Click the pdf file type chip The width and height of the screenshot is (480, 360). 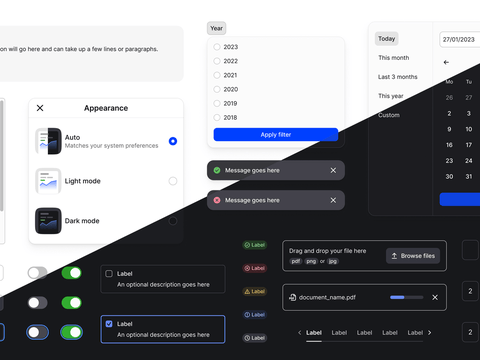[x=296, y=261]
